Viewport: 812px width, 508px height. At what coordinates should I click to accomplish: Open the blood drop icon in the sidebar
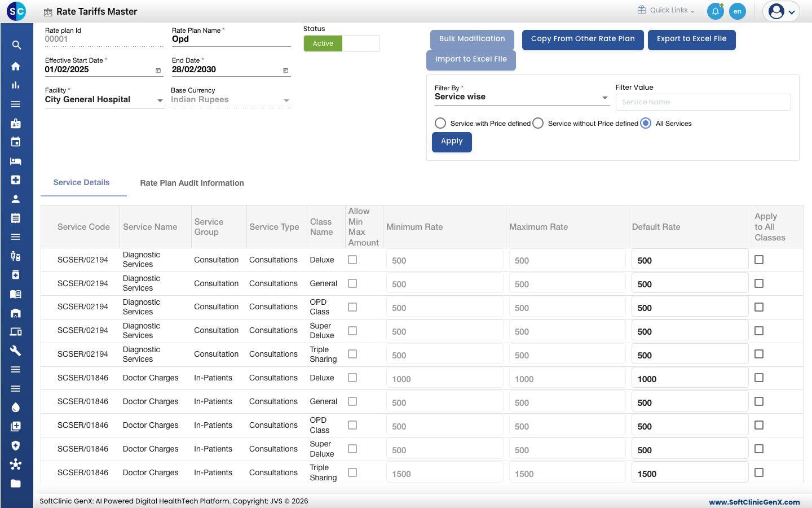(x=16, y=408)
